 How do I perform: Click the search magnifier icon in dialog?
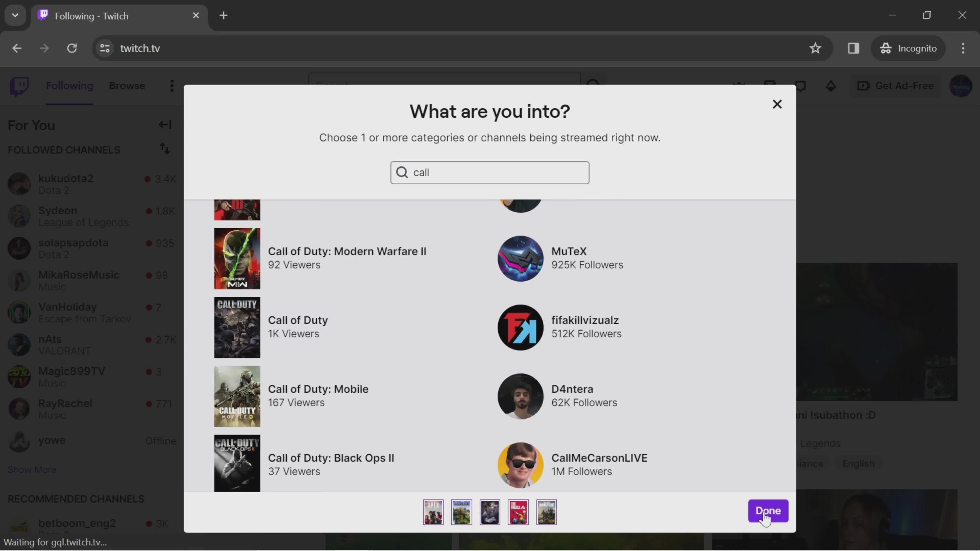(x=402, y=172)
